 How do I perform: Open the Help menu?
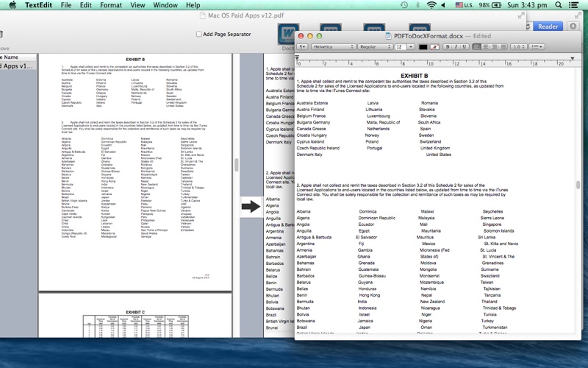pos(193,5)
